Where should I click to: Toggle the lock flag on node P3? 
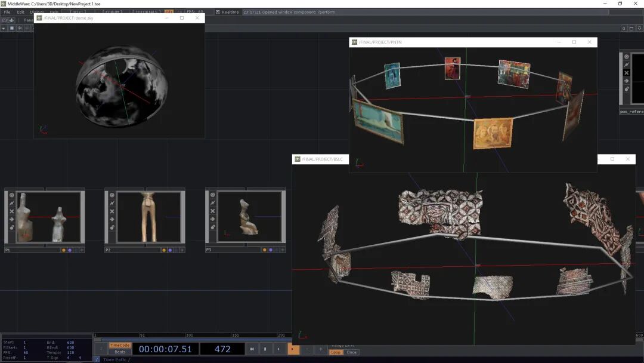click(212, 227)
